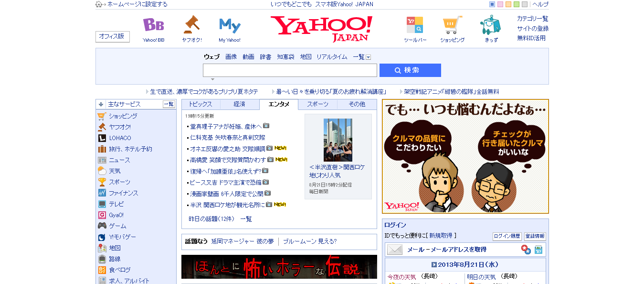Click the orange theme color swatch

coord(508,4)
